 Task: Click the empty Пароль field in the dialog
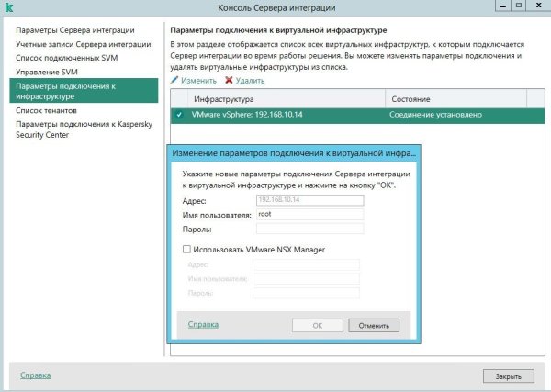pyautogui.click(x=310, y=229)
